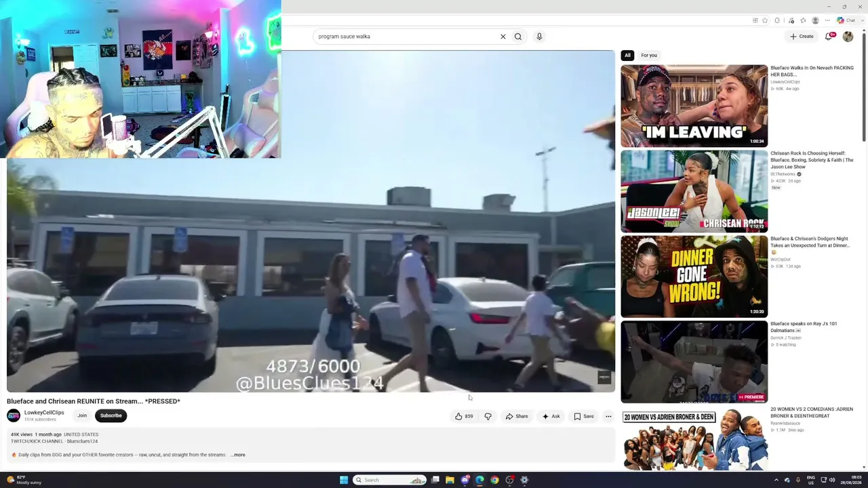Select the For you filter chip
The image size is (868, 488).
click(x=649, y=55)
